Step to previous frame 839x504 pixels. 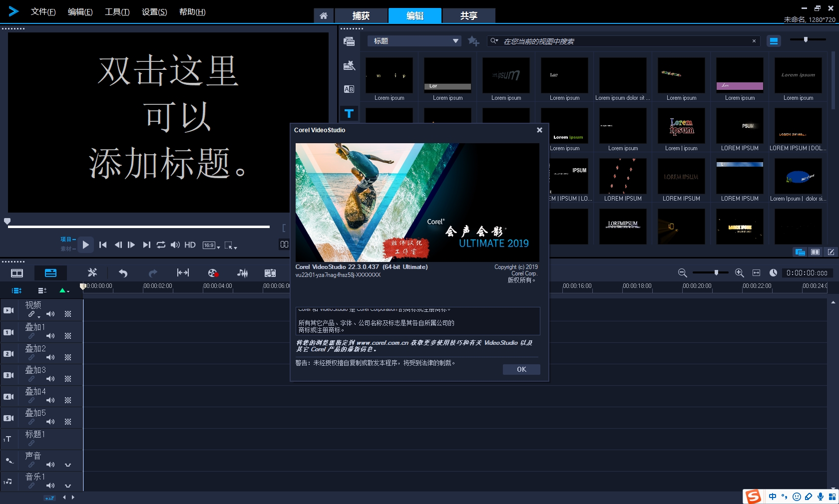[x=118, y=245]
